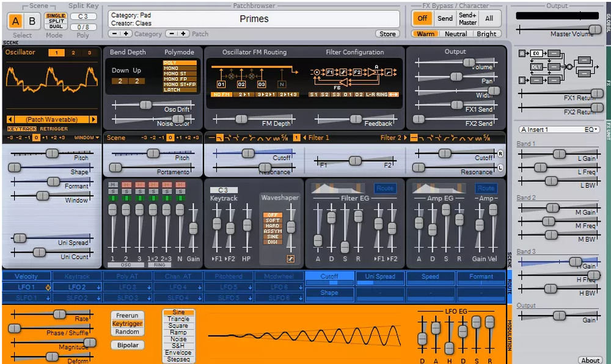The height and width of the screenshot is (364, 611).
Task: Click the Filter 1 subtype number box
Action: pos(296,138)
